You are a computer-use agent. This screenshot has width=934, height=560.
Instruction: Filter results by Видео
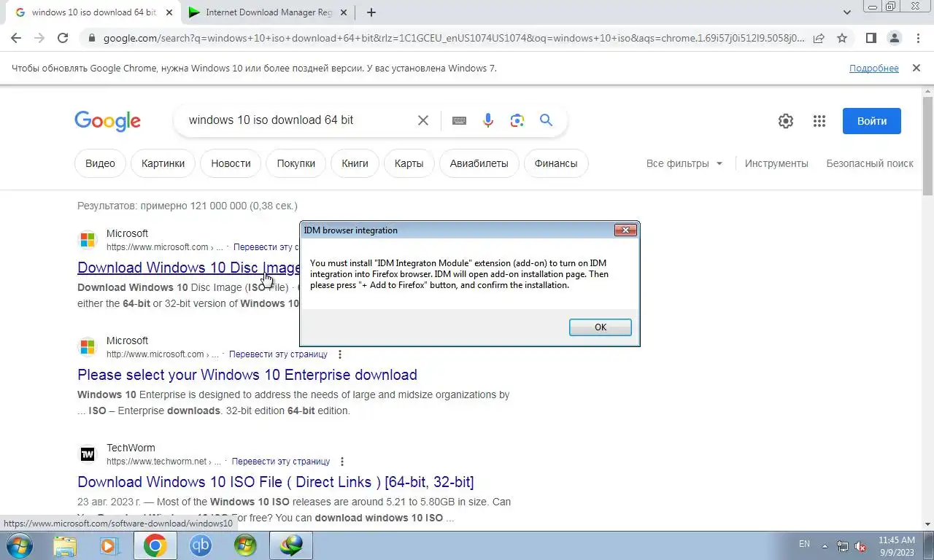tap(100, 163)
